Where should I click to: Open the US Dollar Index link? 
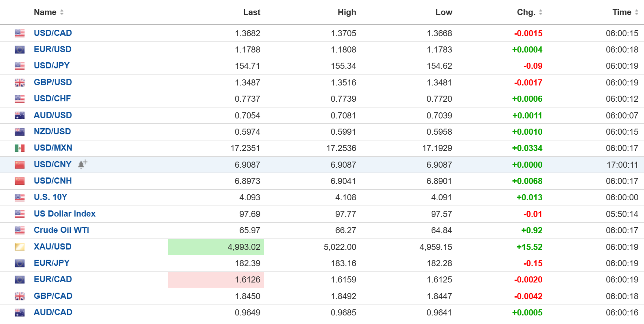point(65,214)
